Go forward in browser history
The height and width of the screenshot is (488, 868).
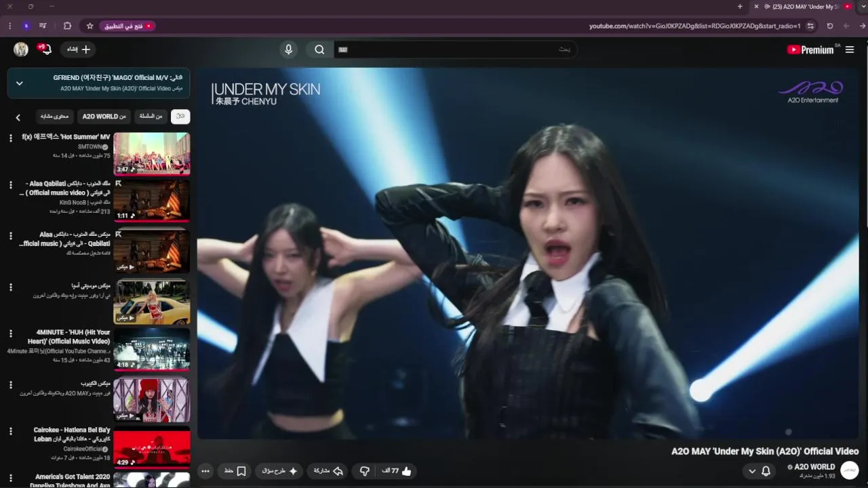846,26
